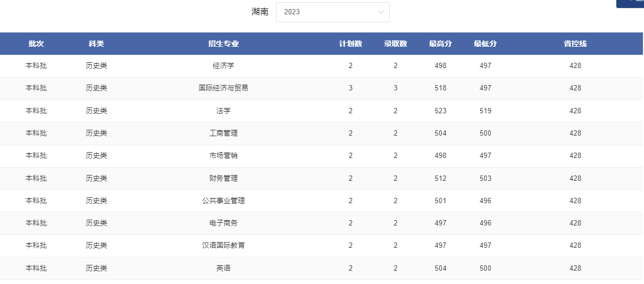644x284 pixels.
Task: Click 本科批 in the 汉语国际教育 row
Action: [x=36, y=245]
